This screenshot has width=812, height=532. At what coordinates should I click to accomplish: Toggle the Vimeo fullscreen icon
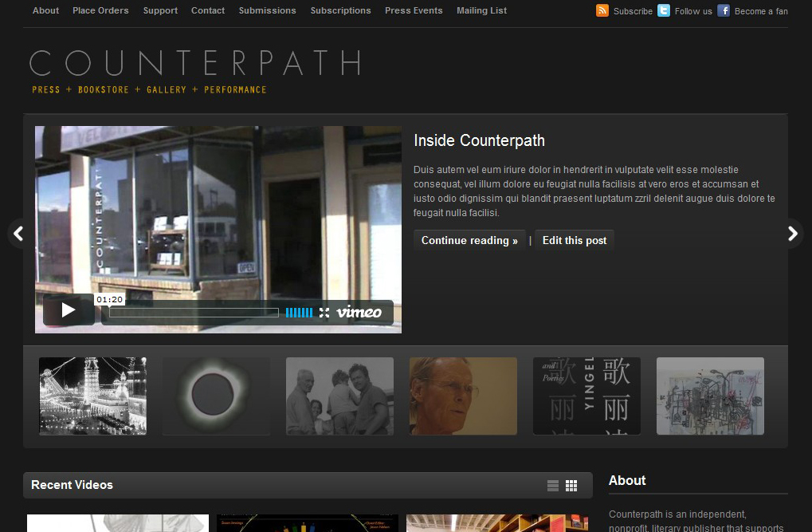[x=324, y=313]
